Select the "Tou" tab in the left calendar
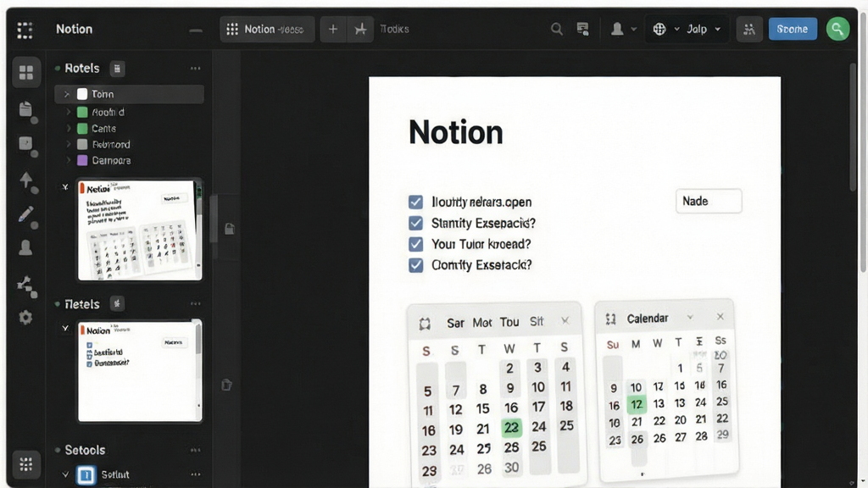The image size is (868, 488). 509,322
